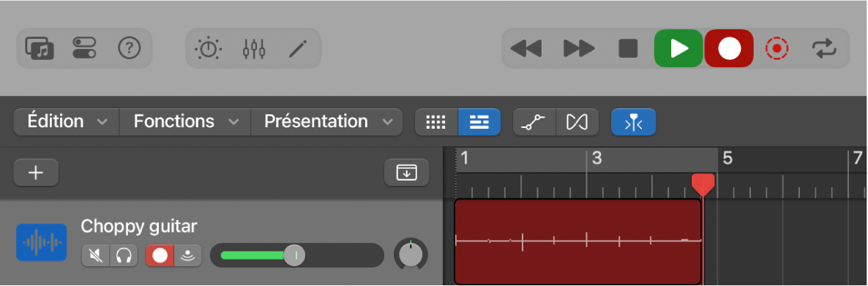Viewport: 868px width, 286px height.
Task: Open the Mixer faders icon
Action: tap(254, 49)
